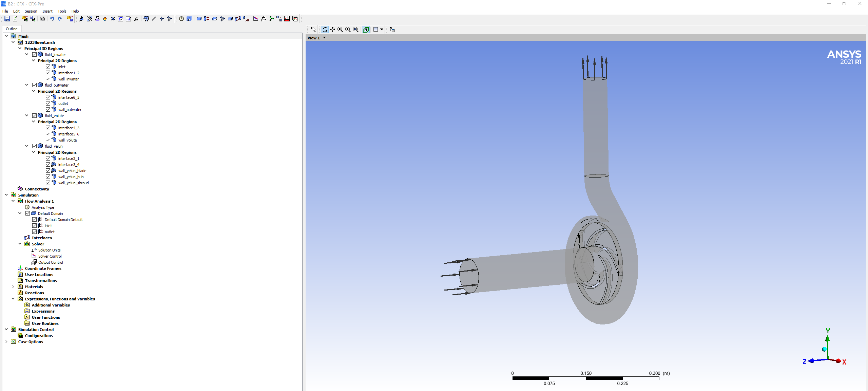Uncheck the fluid_volute region checkbox
The width and height of the screenshot is (868, 391).
pos(35,116)
